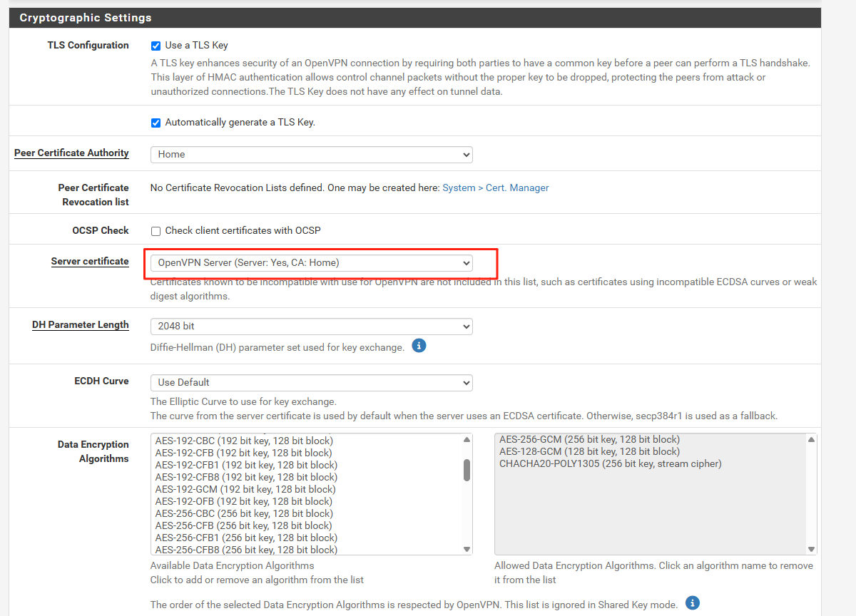Follow System > Cert. Manager link
This screenshot has height=616, width=856.
(496, 188)
